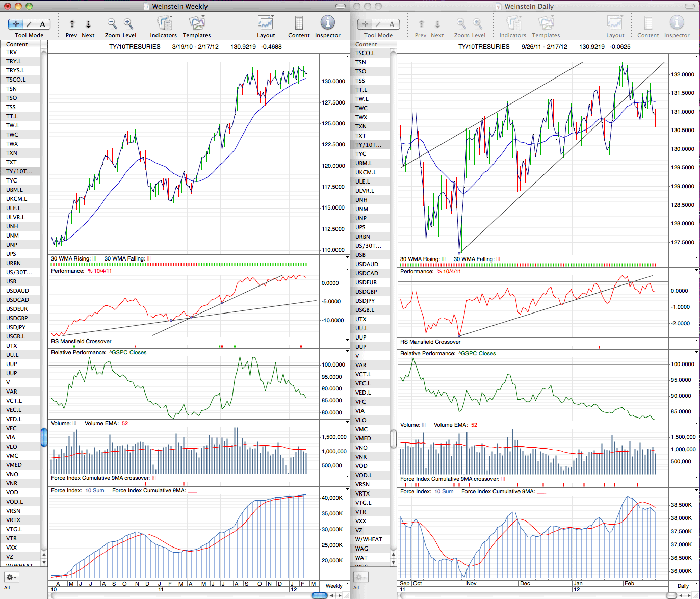The height and width of the screenshot is (599, 700).
Task: Click Daily symbol list vertical scroll thumb
Action: coord(393,438)
